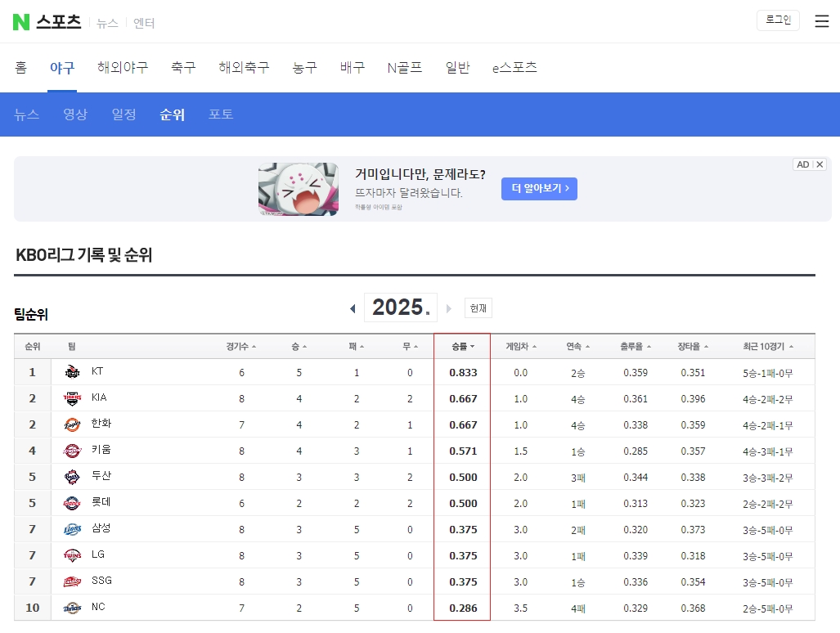
Task: Open the 해외축구 menu
Action: click(244, 68)
